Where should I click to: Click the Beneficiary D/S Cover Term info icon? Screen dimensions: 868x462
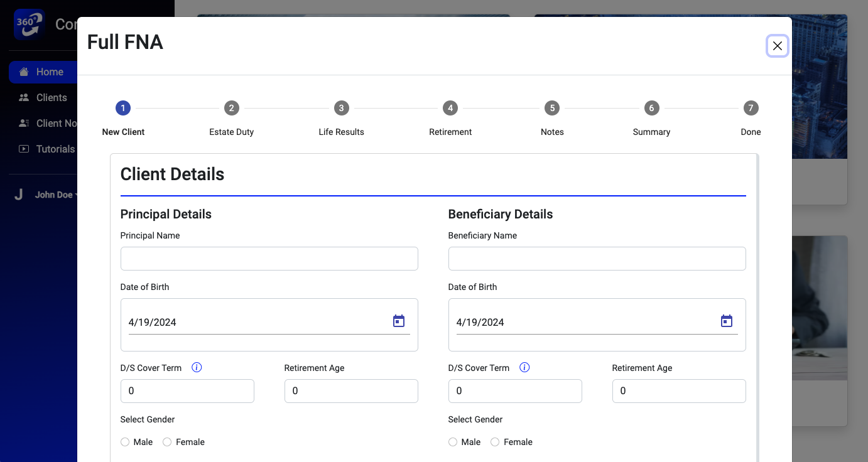(524, 368)
